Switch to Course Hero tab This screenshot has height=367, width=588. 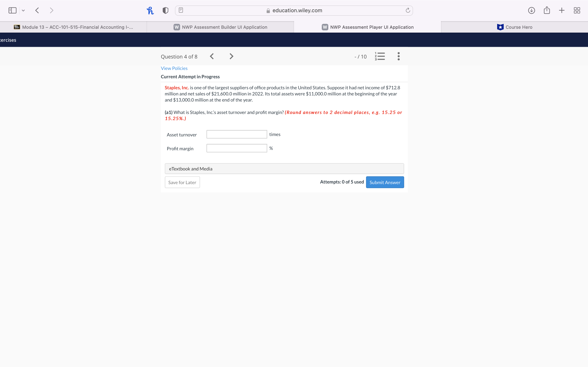pyautogui.click(x=514, y=27)
